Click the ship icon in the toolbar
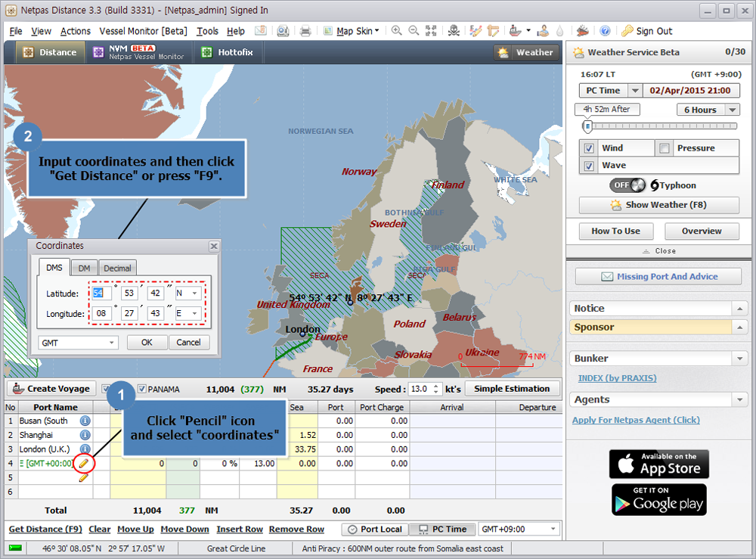Image resolution: width=756 pixels, height=559 pixels. pos(516,31)
